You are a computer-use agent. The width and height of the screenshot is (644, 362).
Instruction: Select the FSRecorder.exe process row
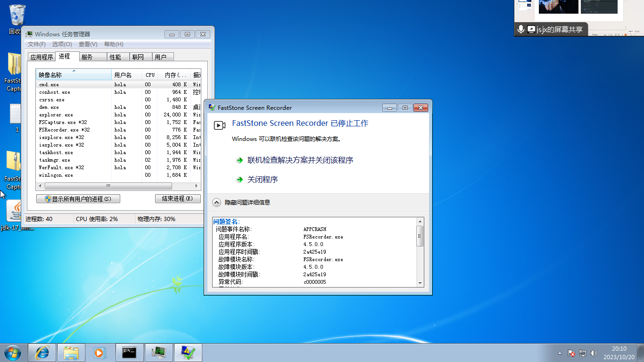point(61,130)
